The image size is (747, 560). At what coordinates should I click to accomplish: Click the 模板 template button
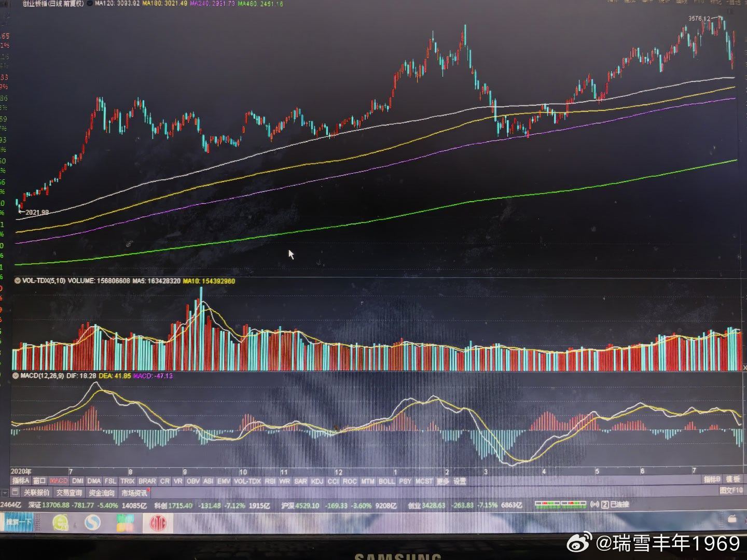tap(733, 479)
